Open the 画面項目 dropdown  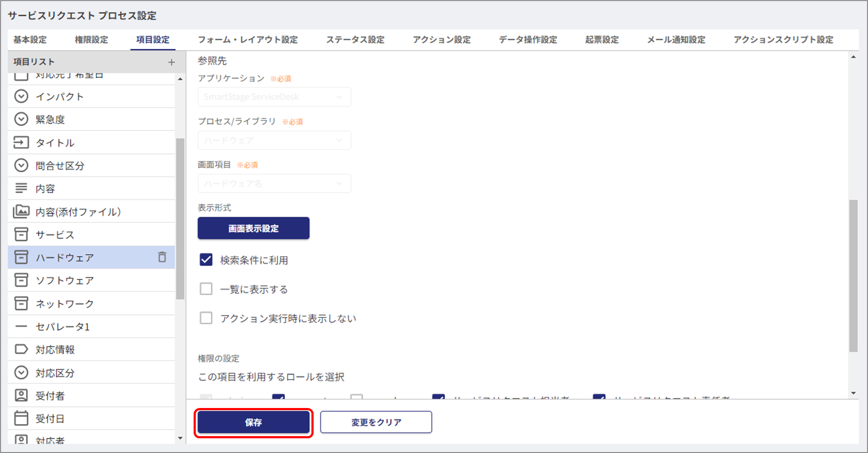(274, 183)
